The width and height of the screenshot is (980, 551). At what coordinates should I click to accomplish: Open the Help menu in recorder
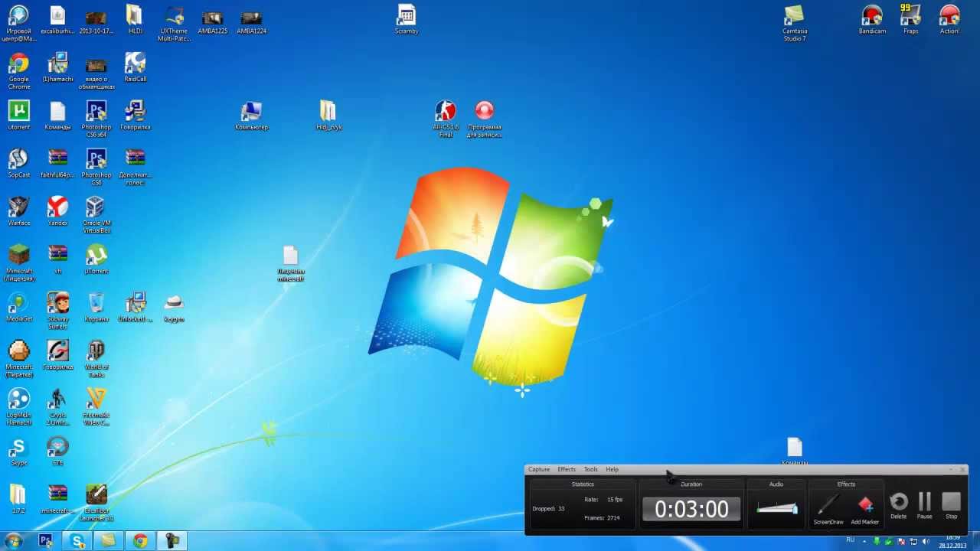(612, 469)
